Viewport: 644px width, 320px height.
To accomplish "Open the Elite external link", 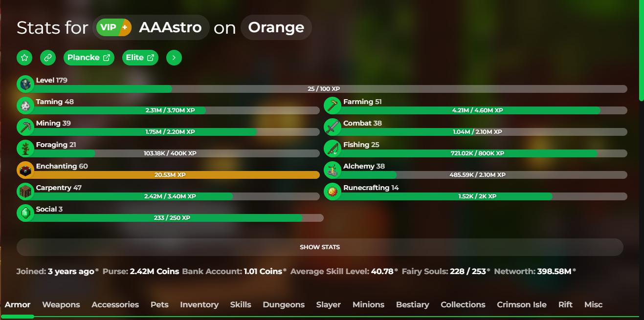I will (x=140, y=58).
